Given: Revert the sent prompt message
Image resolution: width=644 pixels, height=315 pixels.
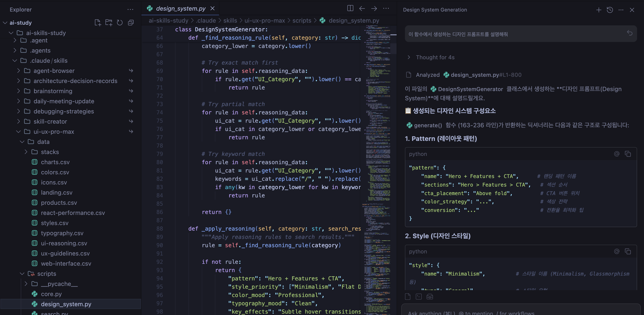Looking at the screenshot, I should [x=629, y=33].
